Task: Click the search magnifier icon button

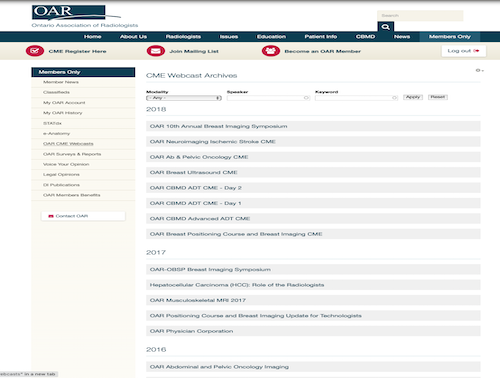Action: pos(386,27)
